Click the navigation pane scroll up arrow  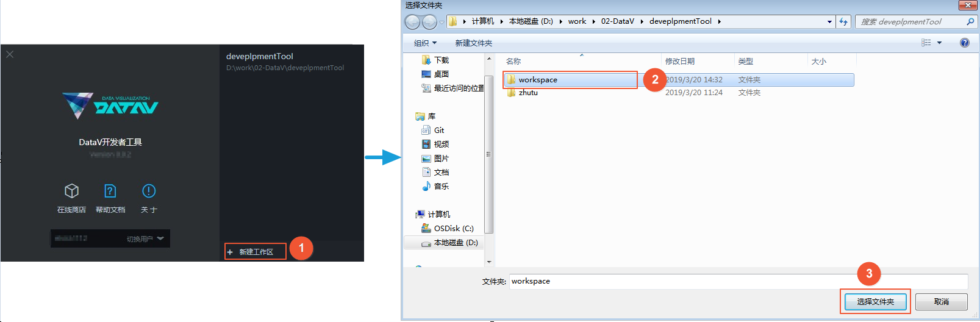click(x=489, y=59)
